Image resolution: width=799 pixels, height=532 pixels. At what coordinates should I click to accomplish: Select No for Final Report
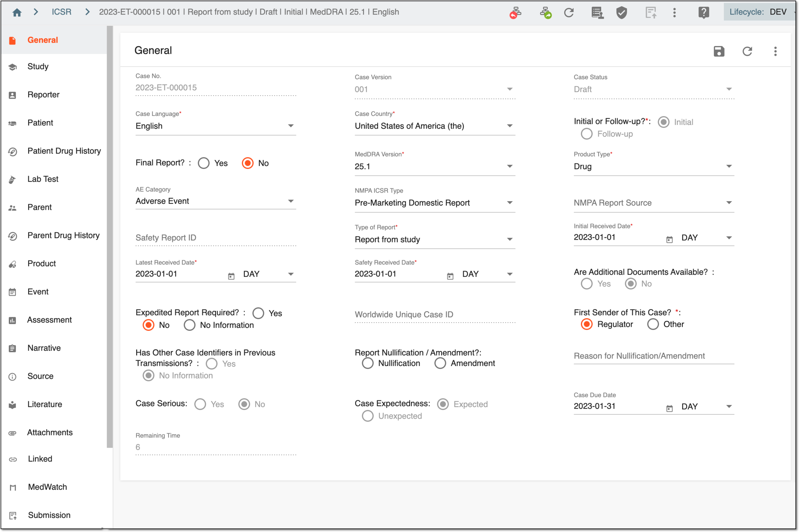[248, 163]
